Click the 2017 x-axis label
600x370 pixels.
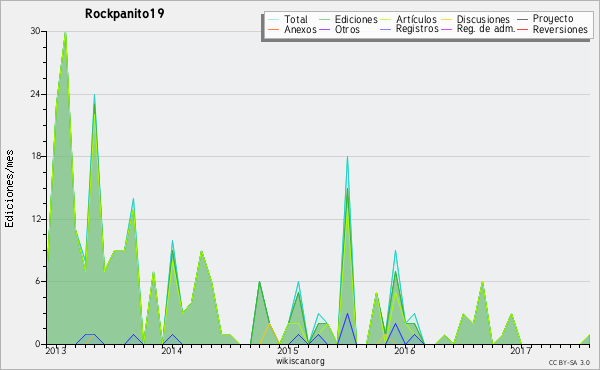point(521,351)
